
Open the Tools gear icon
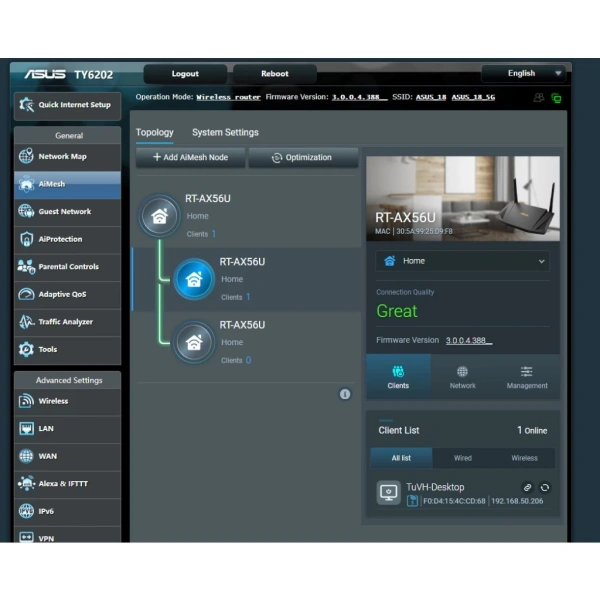[26, 349]
